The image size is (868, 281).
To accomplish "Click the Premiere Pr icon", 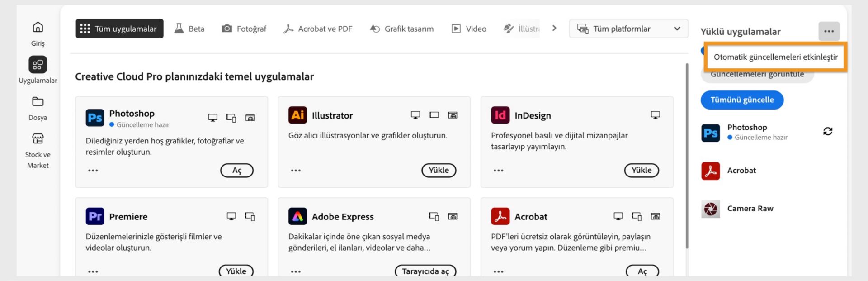I will point(95,216).
